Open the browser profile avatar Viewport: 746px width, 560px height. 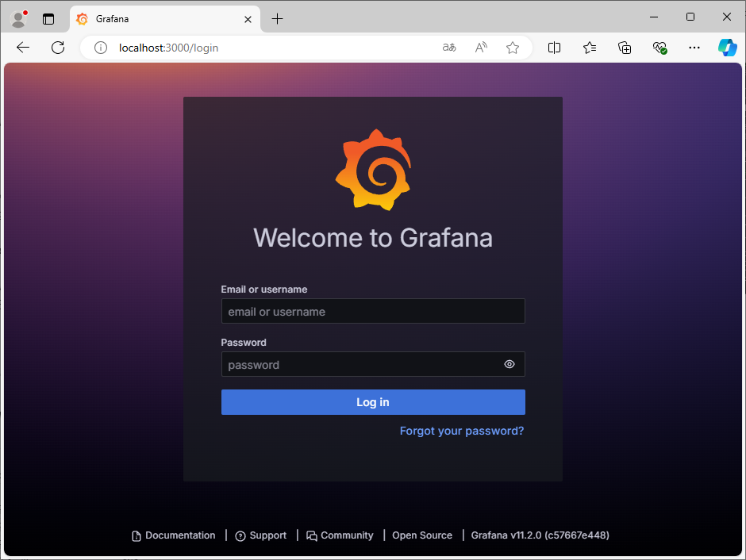click(19, 18)
